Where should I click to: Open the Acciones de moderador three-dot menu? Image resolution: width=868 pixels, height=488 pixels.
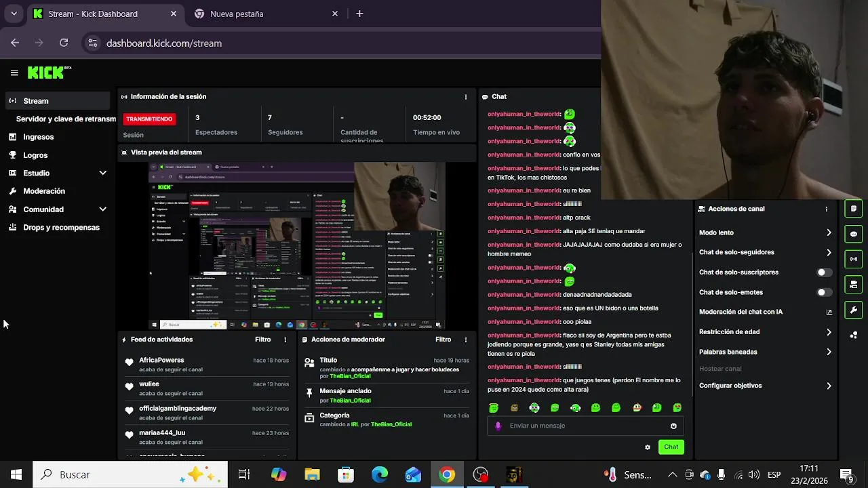point(465,340)
